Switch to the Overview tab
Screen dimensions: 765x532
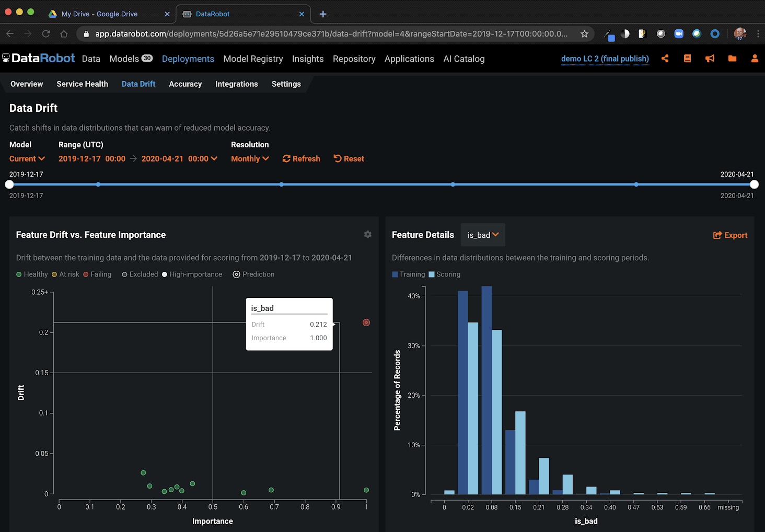[x=27, y=84]
